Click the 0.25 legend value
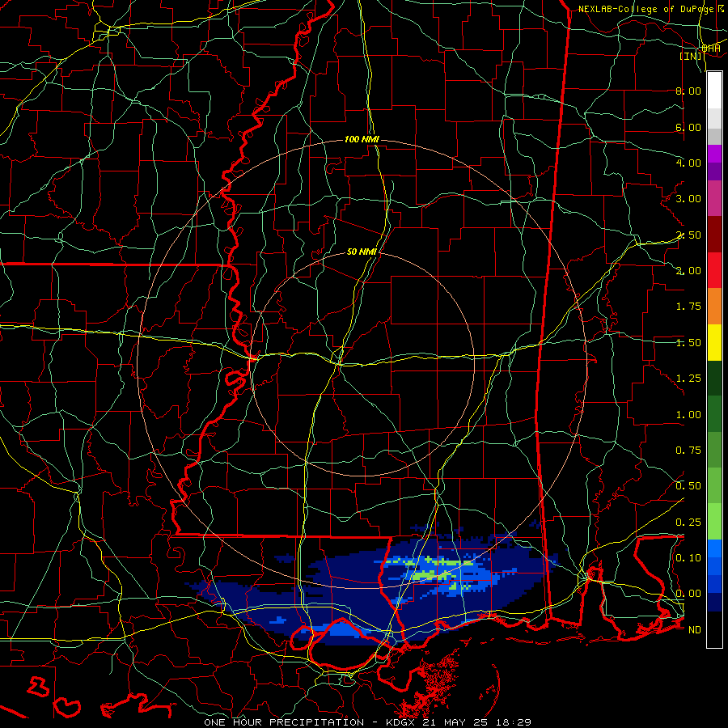Screen dimensions: 728x728 [688, 523]
